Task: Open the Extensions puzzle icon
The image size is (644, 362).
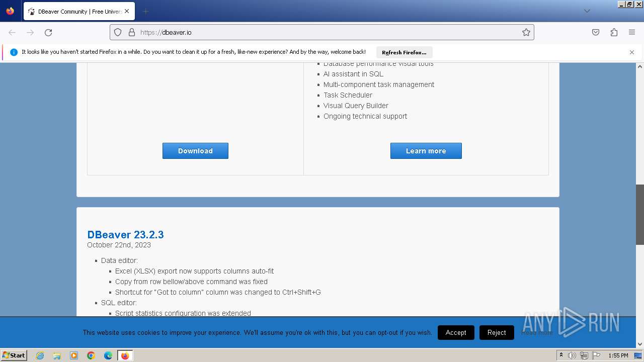Action: (x=614, y=32)
